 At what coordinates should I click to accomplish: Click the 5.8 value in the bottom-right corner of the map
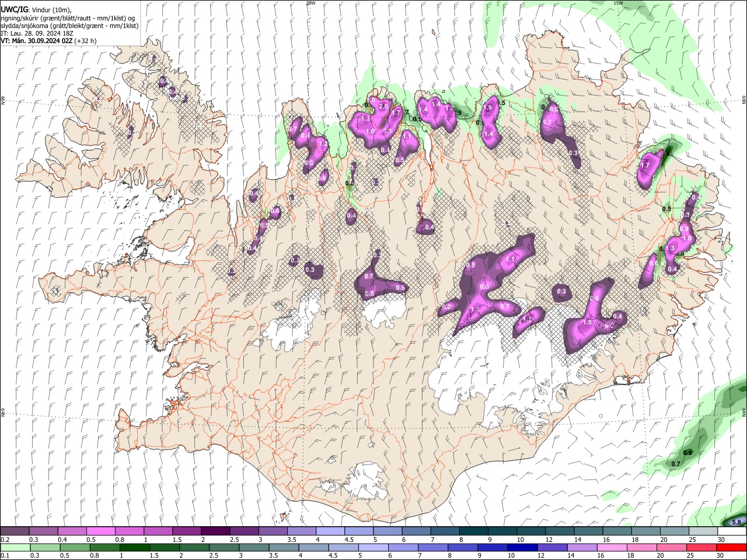[x=736, y=522]
